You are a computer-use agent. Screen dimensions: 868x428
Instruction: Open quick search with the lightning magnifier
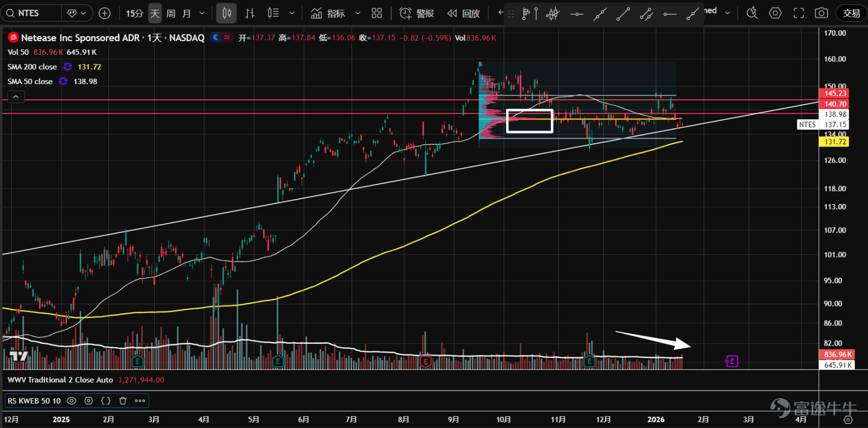point(752,13)
